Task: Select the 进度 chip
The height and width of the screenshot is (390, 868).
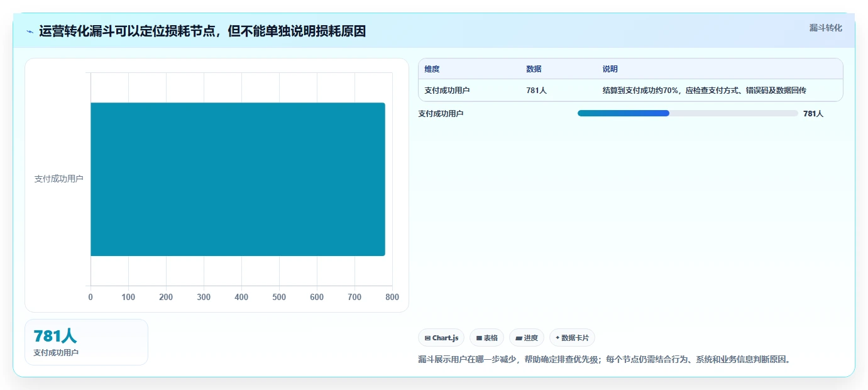Action: click(527, 338)
